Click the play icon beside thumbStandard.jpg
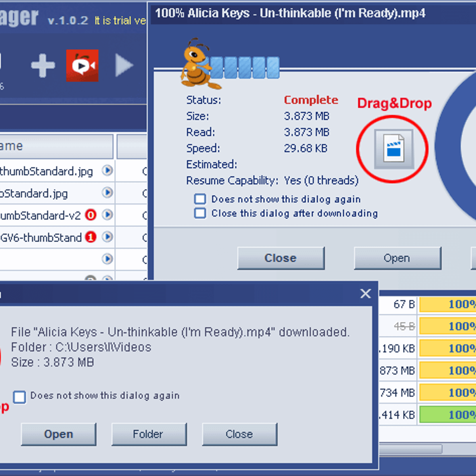 (107, 171)
